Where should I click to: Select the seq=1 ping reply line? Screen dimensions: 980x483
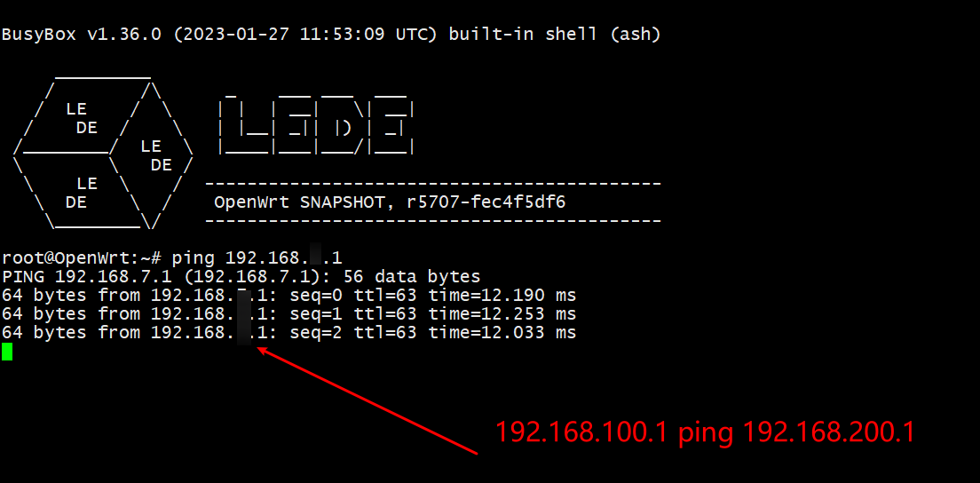288,313
